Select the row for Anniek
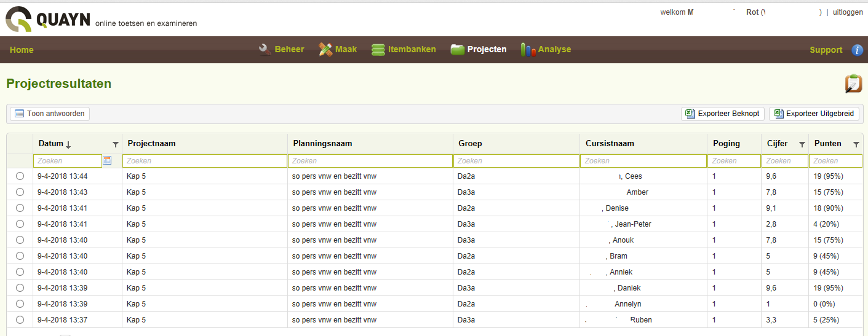This screenshot has height=336, width=868. [x=20, y=272]
